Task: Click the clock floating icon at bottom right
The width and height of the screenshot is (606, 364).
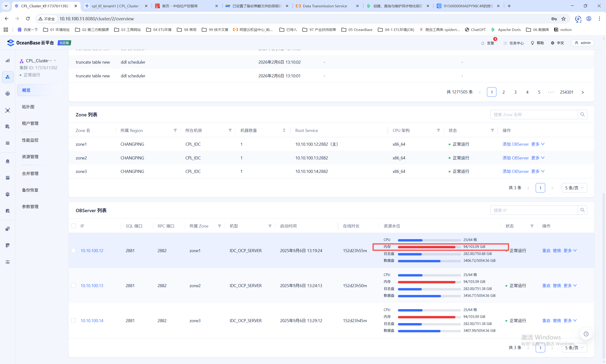Action: click(x=586, y=334)
